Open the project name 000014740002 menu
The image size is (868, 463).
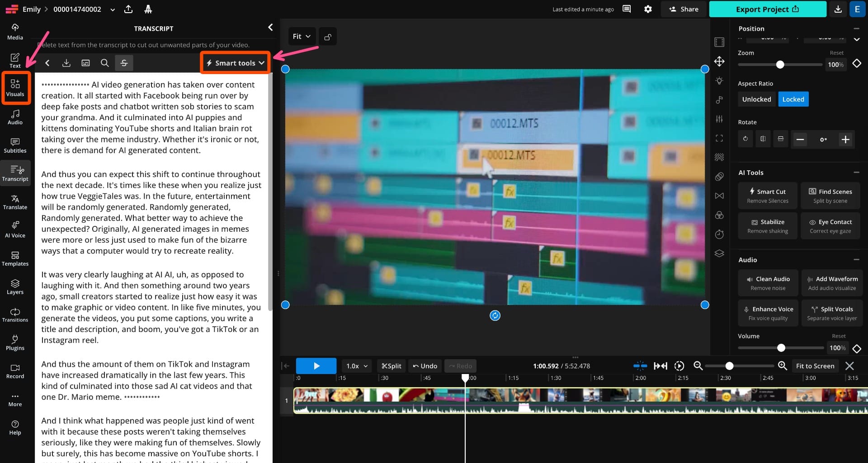(112, 9)
